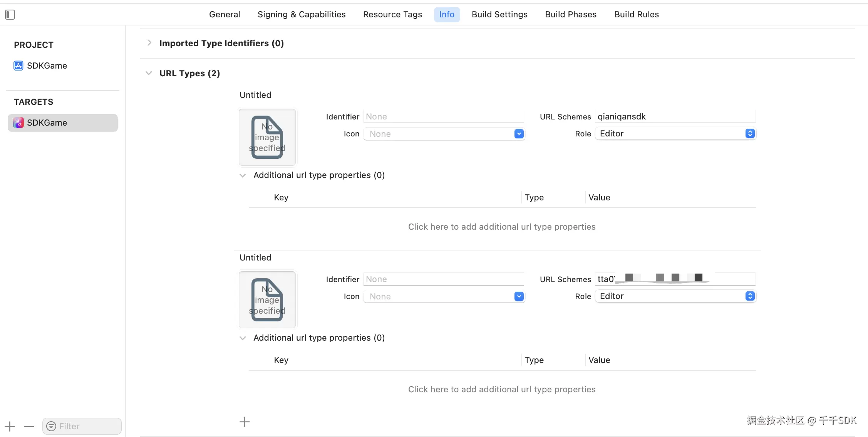Collapse first Additional url type properties
Image resolution: width=868 pixels, height=437 pixels.
(243, 175)
